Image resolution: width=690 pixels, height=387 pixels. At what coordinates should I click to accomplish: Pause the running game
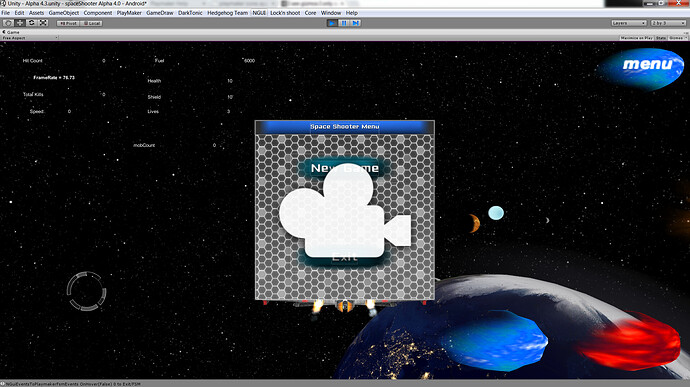(344, 23)
